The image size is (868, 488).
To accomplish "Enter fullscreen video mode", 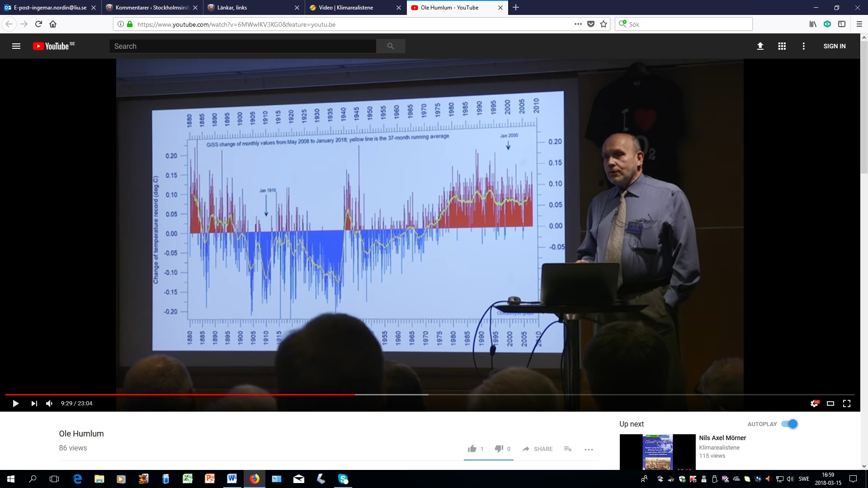I will tap(847, 404).
